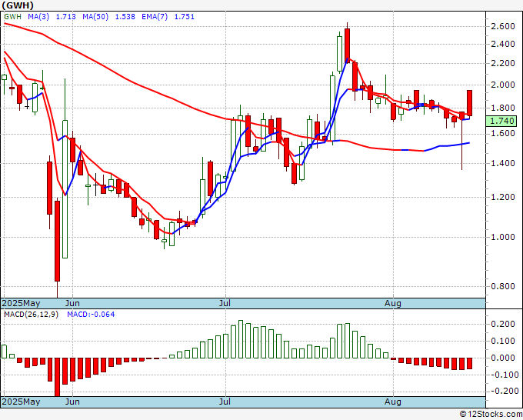523x420 pixels.
Task: Click Jul on the MACD axis
Action: 225,402
